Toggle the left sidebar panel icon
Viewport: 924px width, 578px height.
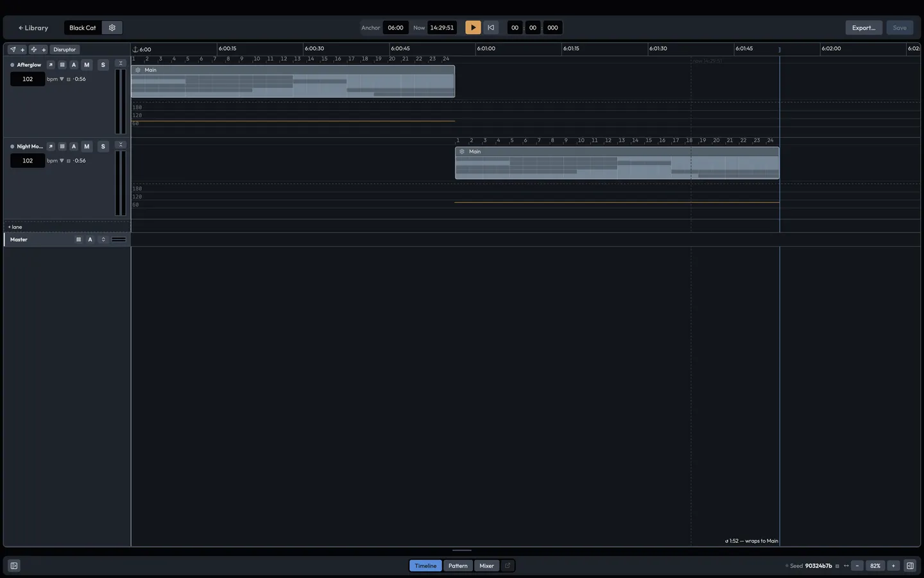click(14, 566)
